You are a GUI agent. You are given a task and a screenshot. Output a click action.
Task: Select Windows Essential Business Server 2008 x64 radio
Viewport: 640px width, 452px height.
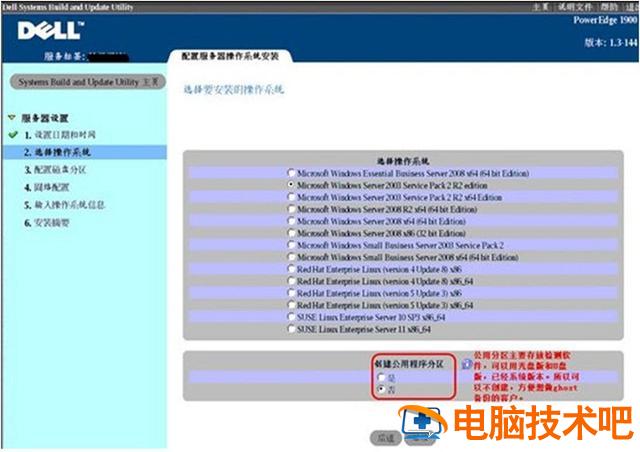point(291,173)
